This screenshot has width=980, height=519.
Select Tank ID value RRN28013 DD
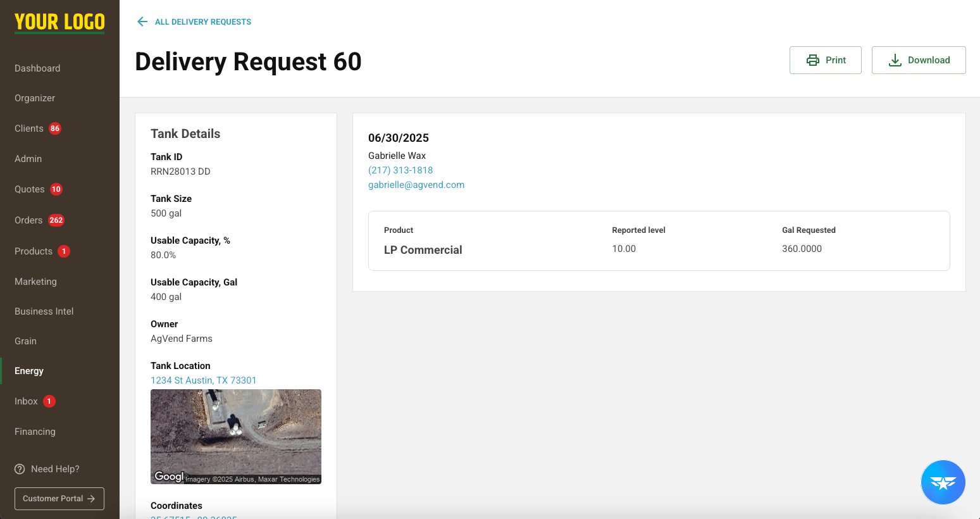(x=180, y=172)
